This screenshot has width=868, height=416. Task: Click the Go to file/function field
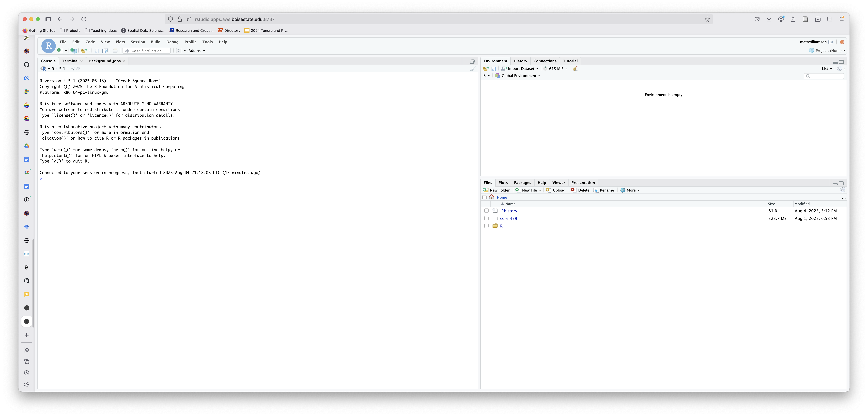tap(147, 51)
